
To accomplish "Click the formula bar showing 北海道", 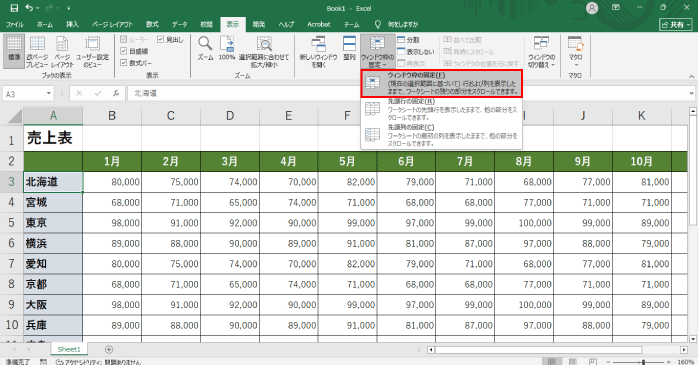I will (x=406, y=93).
